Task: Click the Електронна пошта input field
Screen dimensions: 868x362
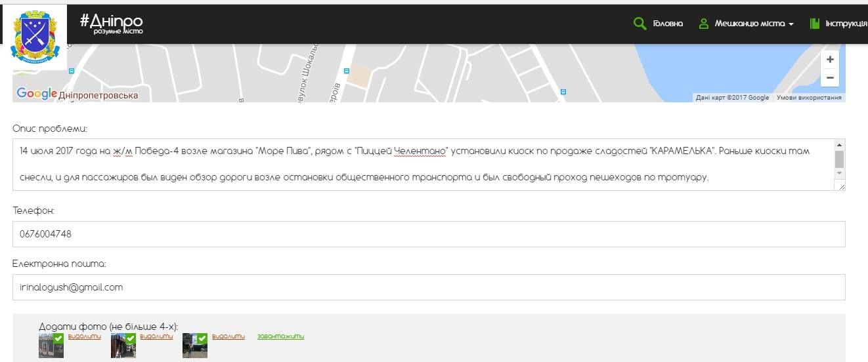Action: 429,287
